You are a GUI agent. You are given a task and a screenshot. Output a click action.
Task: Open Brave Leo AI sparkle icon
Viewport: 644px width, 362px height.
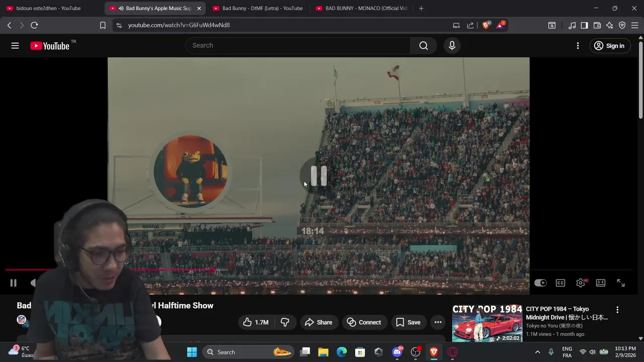610,25
